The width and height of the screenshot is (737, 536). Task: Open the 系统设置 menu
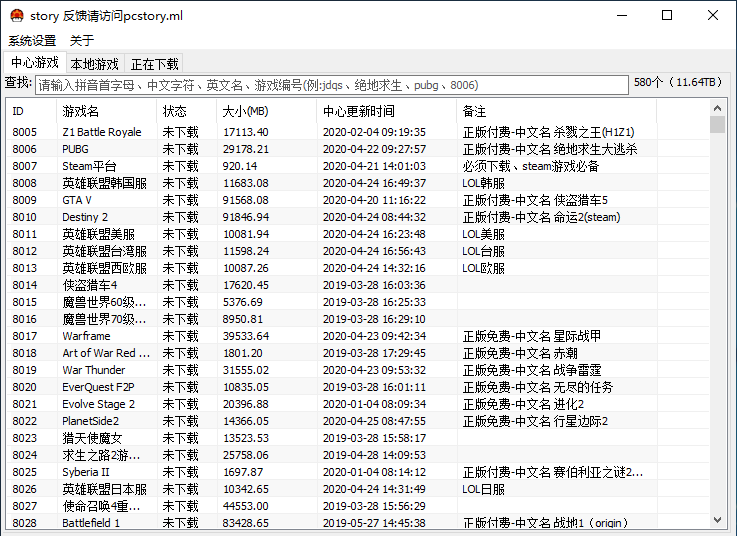point(32,41)
